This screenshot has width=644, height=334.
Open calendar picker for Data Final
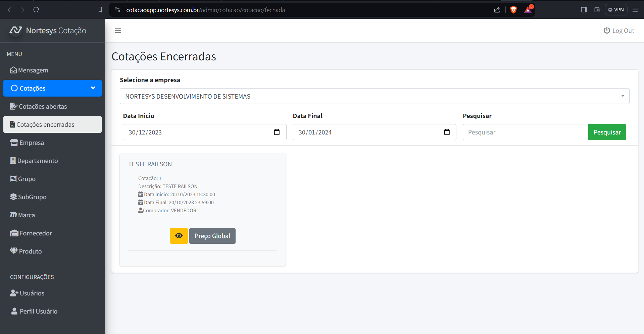click(x=447, y=132)
